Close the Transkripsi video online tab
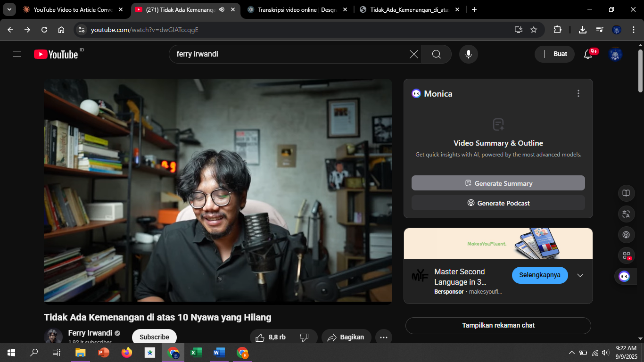644x362 pixels. point(346,9)
